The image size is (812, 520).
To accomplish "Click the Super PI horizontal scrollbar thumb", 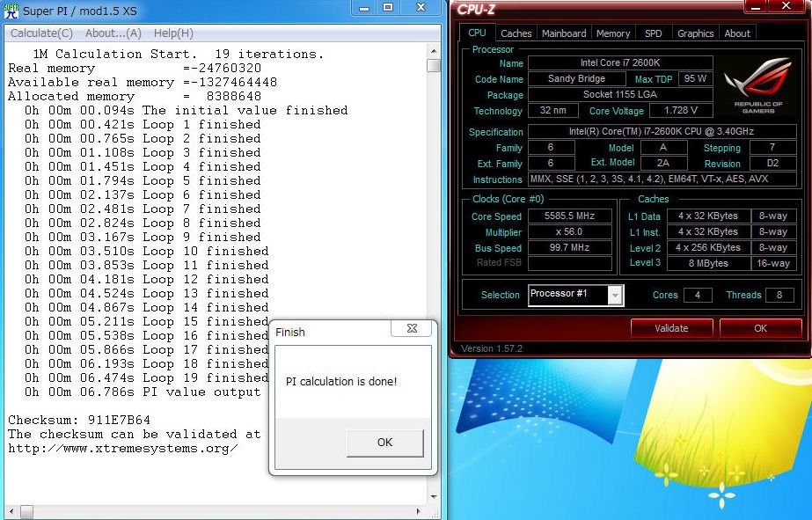I will pyautogui.click(x=26, y=512).
